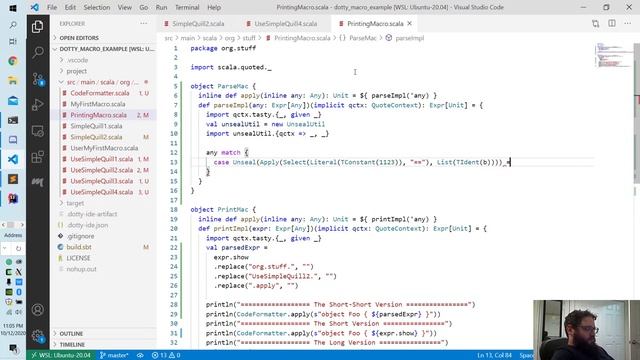Open errors and warnings problems indicator
Image resolution: width=640 pixels, height=360 pixels.
(x=166, y=355)
